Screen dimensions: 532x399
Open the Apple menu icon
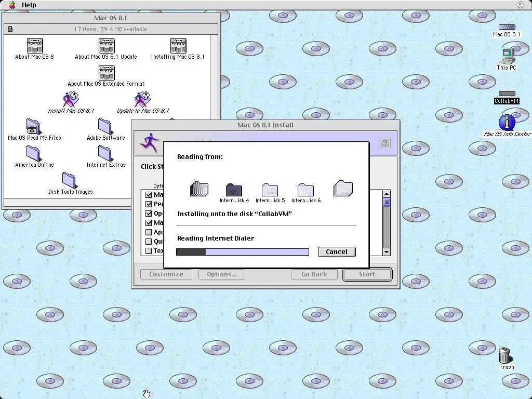coord(12,5)
